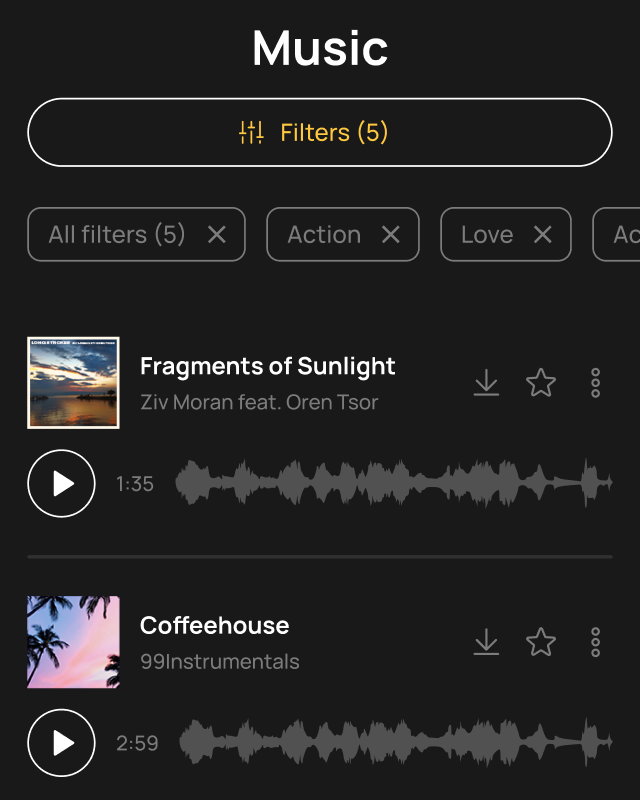Image resolution: width=640 pixels, height=800 pixels.
Task: View artist 99Instrumentals
Action: [x=220, y=662]
